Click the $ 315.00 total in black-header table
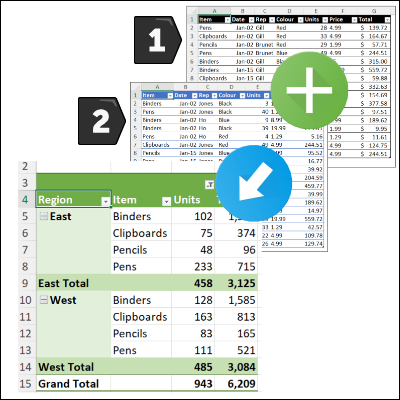The height and width of the screenshot is (400, 400). [x=374, y=62]
